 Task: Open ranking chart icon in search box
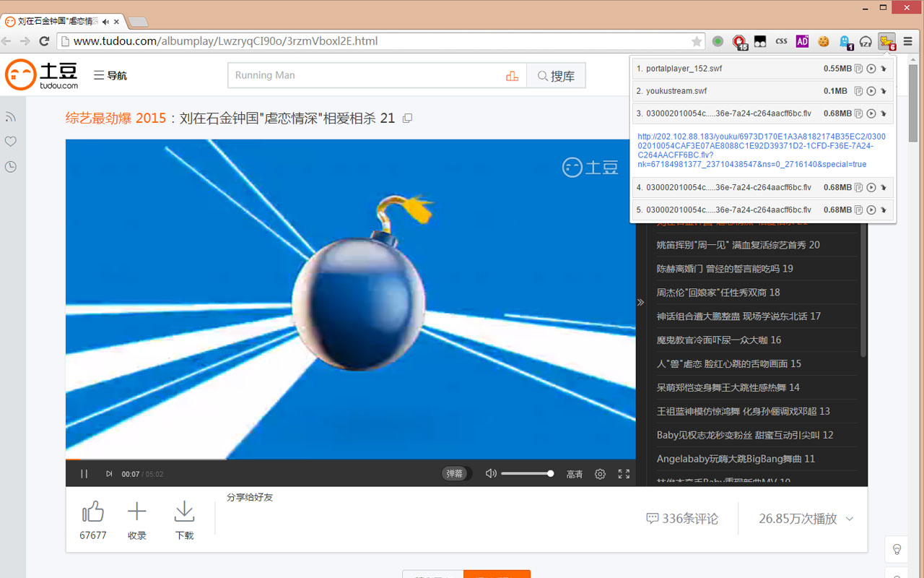click(513, 75)
